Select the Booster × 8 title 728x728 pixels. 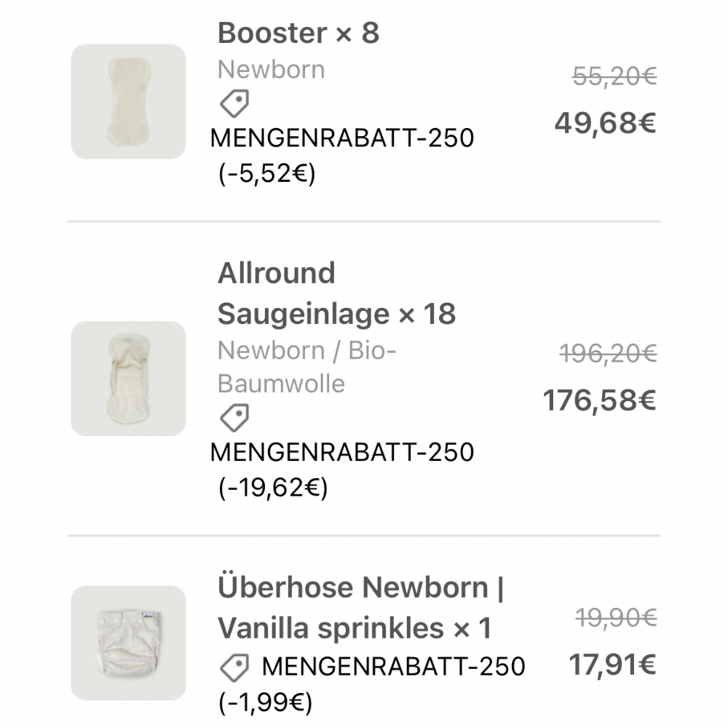pyautogui.click(x=298, y=33)
